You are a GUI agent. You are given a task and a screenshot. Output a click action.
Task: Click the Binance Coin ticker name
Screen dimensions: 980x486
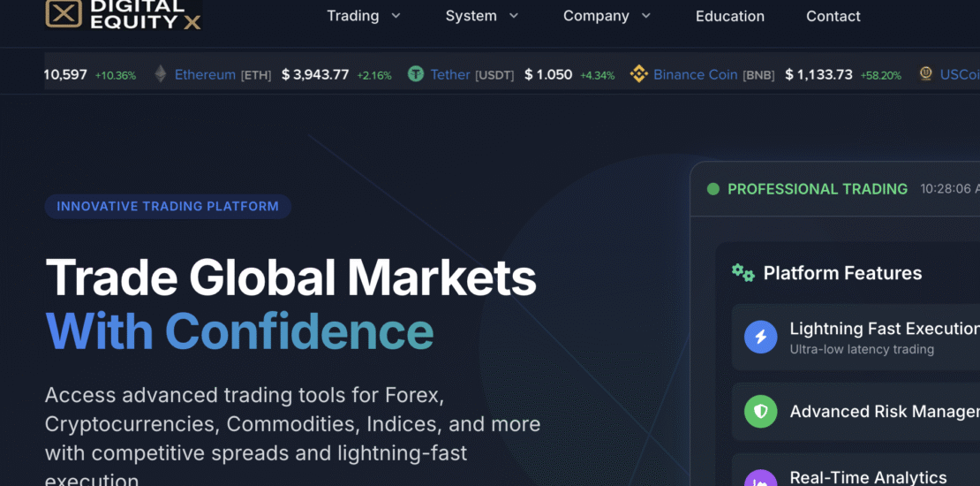coord(695,75)
